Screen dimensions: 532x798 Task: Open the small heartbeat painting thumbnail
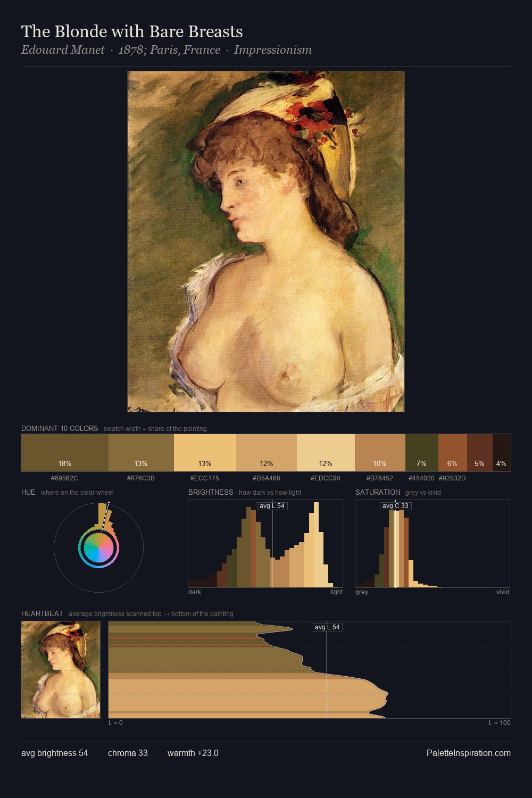pos(61,670)
